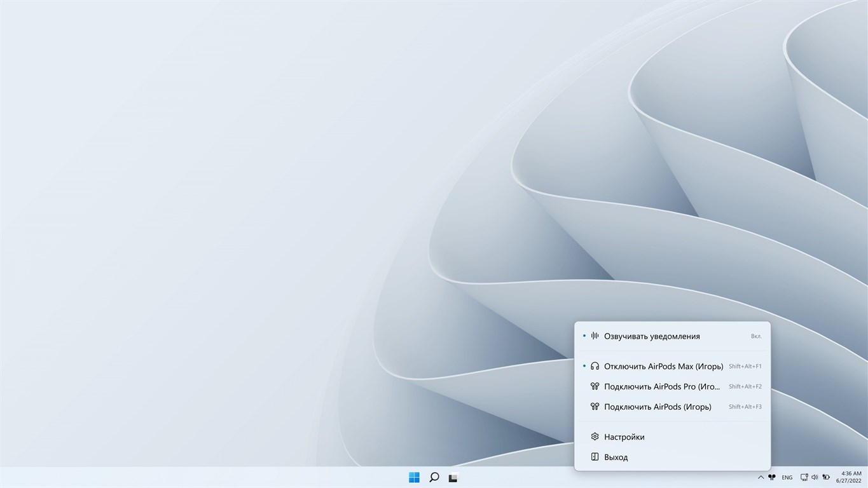Open the Windows Start menu

(414, 477)
